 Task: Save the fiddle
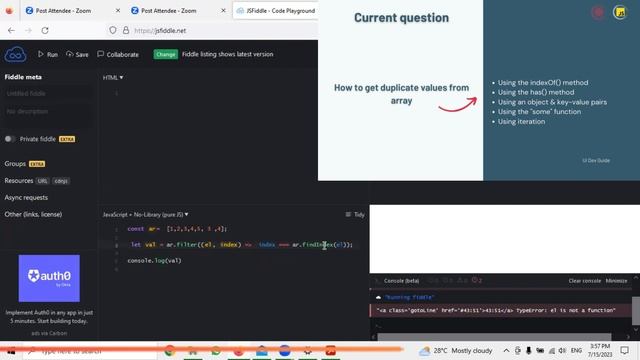tap(77, 54)
